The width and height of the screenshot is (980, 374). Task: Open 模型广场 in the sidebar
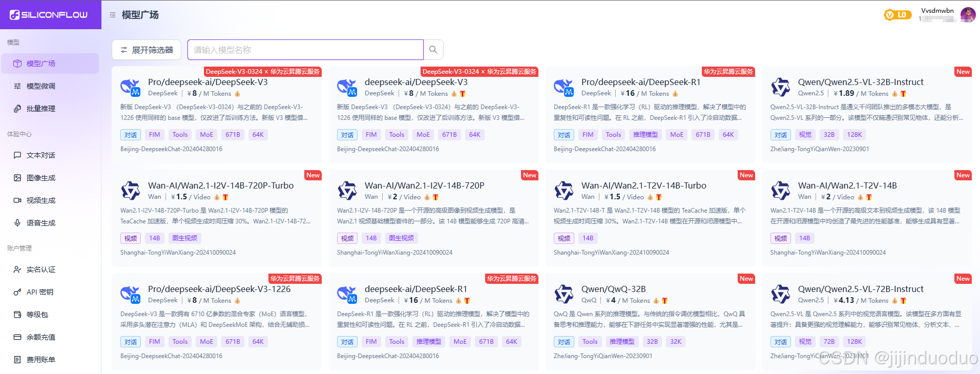50,64
